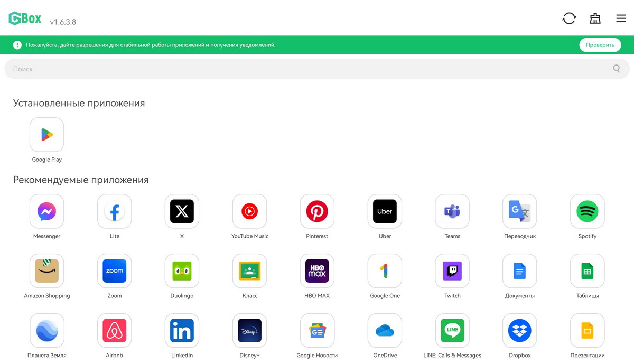The width and height of the screenshot is (634, 364).
Task: Open the Таблицы sheets app
Action: point(588,271)
